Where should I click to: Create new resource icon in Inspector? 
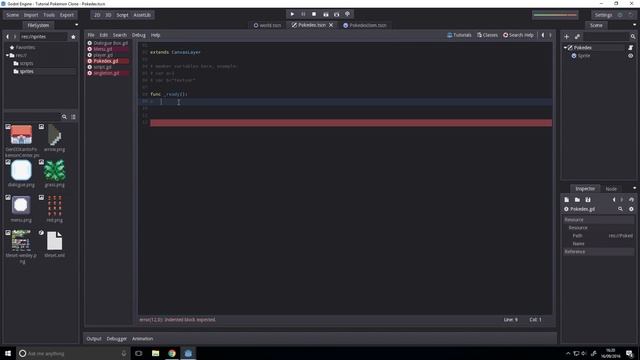point(567,200)
